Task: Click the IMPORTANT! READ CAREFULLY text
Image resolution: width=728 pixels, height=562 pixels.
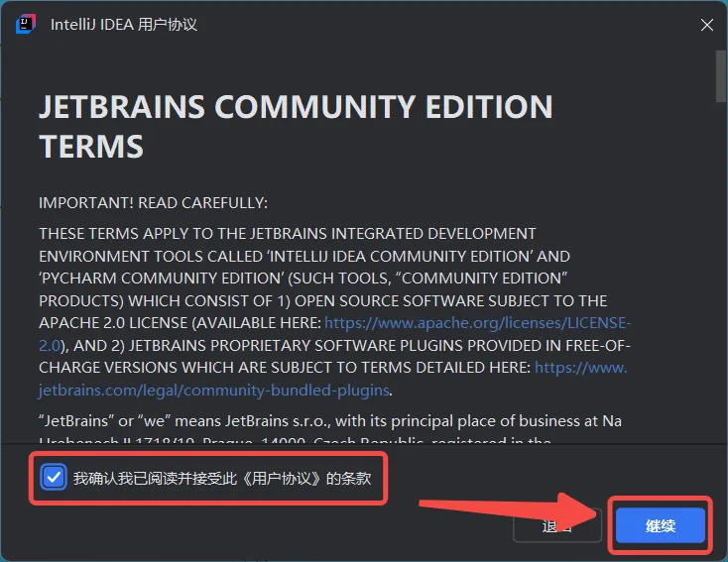Action: pyautogui.click(x=153, y=203)
